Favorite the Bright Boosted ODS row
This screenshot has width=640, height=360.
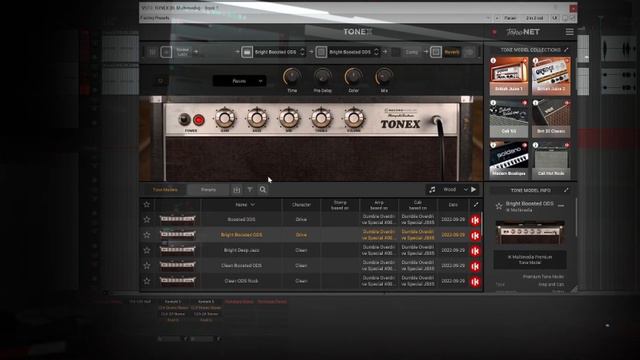point(147,235)
